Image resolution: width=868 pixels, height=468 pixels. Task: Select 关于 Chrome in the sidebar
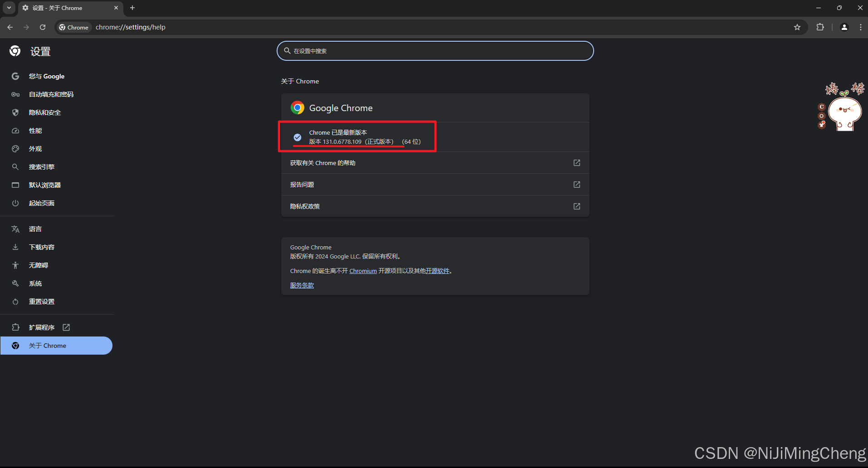click(x=56, y=346)
